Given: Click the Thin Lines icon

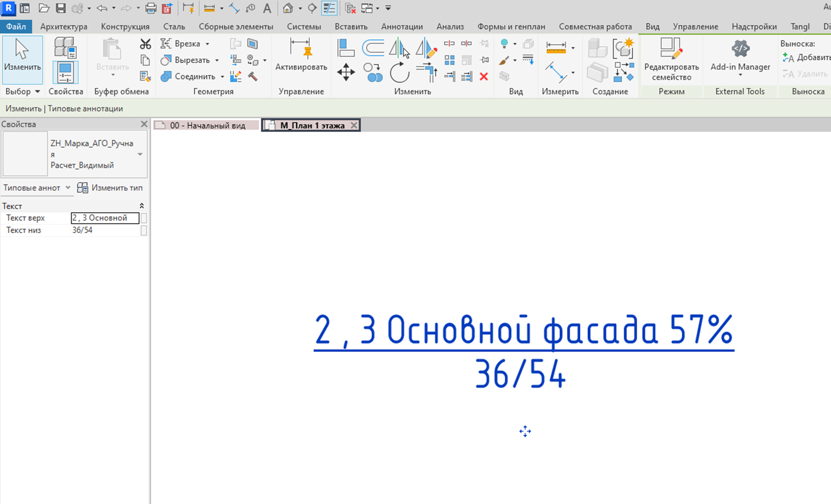Looking at the screenshot, I should pyautogui.click(x=329, y=8).
